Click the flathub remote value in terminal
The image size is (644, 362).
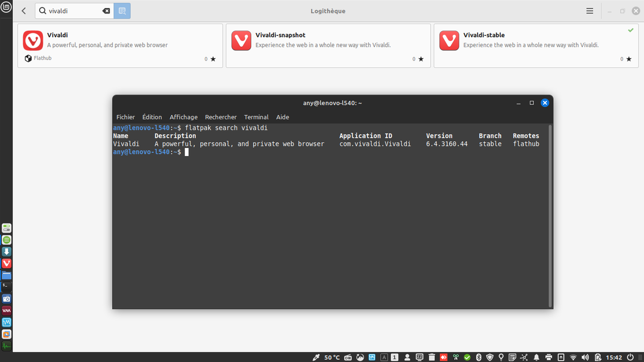click(x=526, y=144)
